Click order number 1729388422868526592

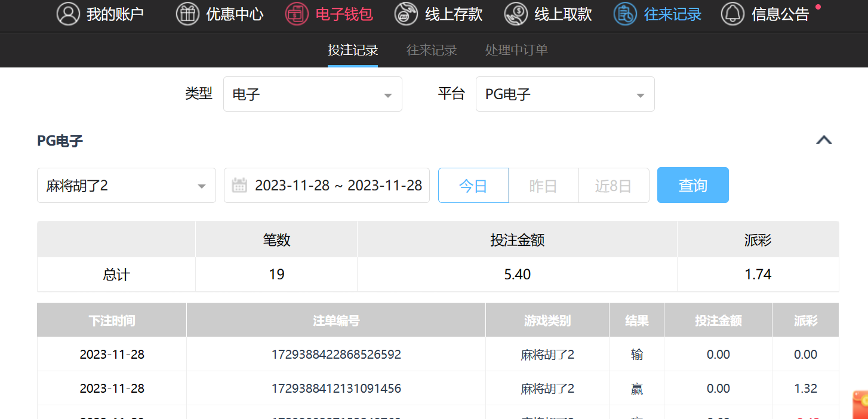[x=336, y=355]
